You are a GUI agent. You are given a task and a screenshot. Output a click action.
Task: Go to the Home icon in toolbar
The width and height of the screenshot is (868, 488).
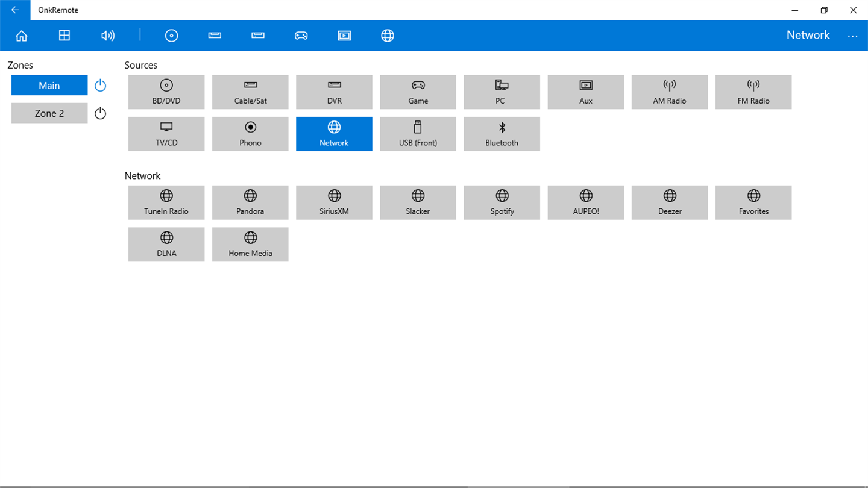(x=21, y=36)
